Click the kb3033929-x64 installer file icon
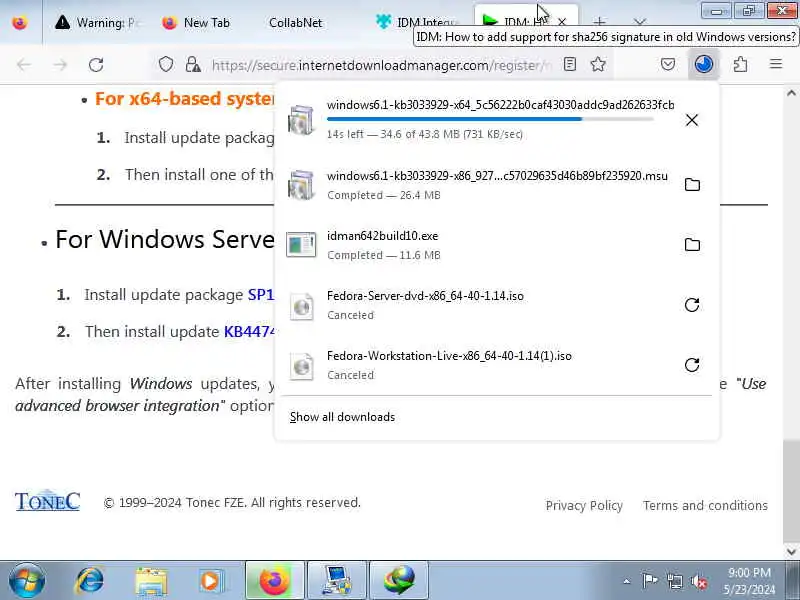 tap(301, 119)
